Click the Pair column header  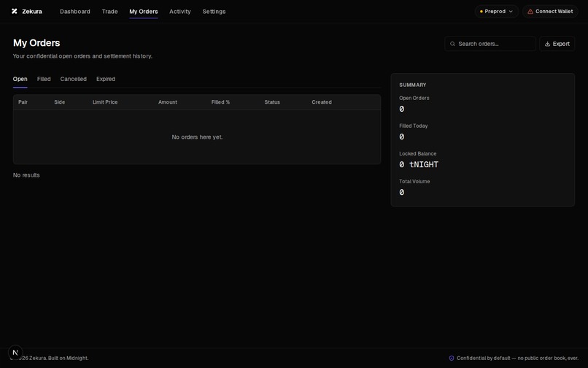point(23,102)
